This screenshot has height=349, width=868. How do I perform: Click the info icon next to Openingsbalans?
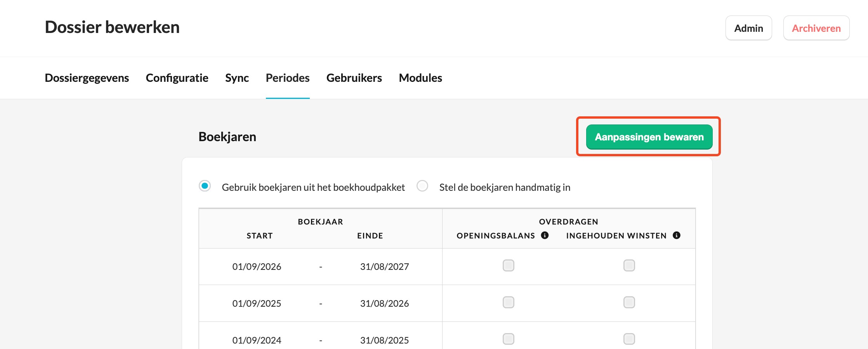point(545,235)
